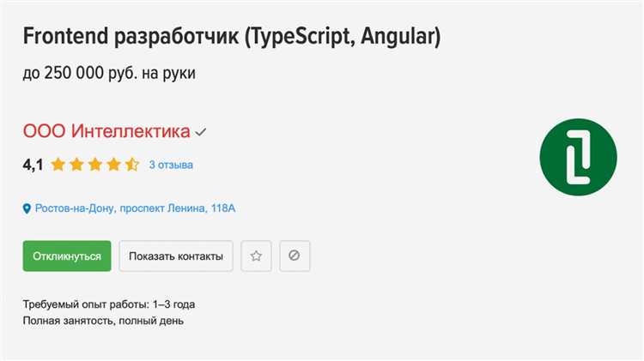The height and width of the screenshot is (361, 644).
Task: Click the first rating star
Action: (58, 165)
